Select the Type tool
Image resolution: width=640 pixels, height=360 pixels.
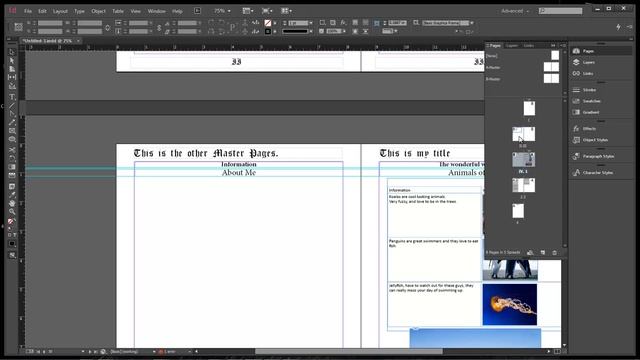[12, 97]
